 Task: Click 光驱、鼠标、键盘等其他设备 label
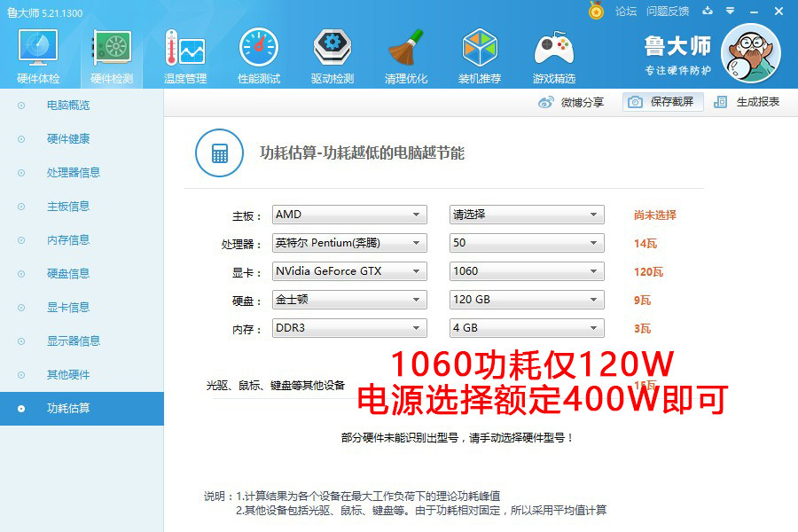click(276, 386)
